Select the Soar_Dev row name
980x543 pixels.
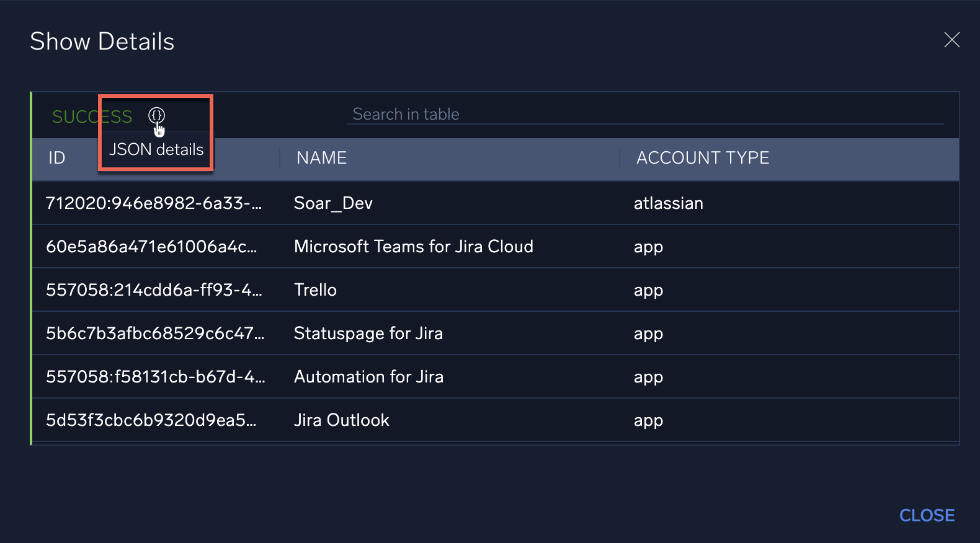(x=333, y=203)
